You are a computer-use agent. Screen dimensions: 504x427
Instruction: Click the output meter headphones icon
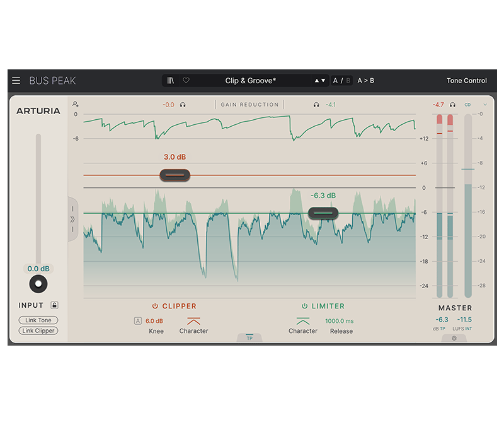pyautogui.click(x=452, y=105)
